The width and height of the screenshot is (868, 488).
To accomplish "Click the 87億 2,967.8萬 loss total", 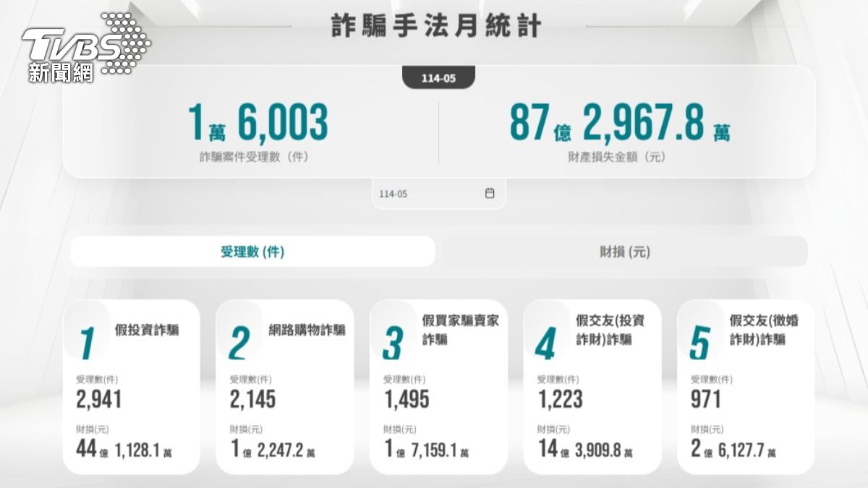I will coord(620,122).
